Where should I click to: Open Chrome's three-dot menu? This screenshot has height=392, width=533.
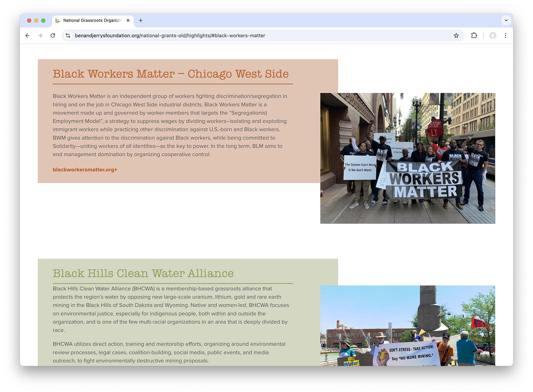point(505,36)
